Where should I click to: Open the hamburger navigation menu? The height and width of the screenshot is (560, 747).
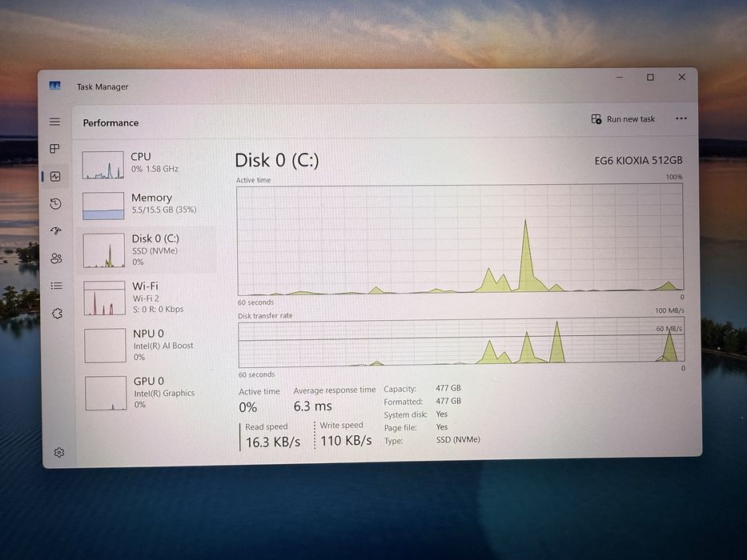pos(54,122)
